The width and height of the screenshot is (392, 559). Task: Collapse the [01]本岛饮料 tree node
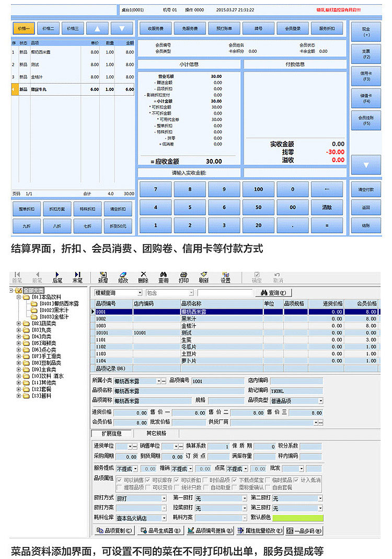(x=18, y=296)
